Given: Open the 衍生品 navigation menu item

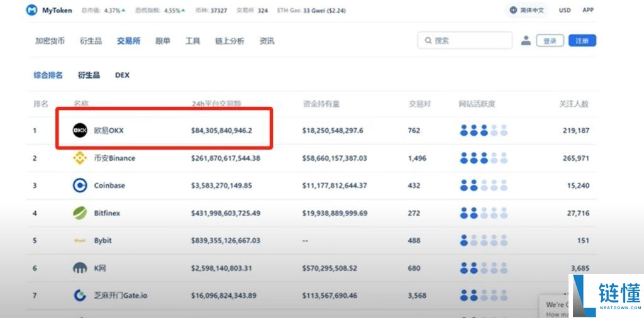Looking at the screenshot, I should (x=91, y=41).
